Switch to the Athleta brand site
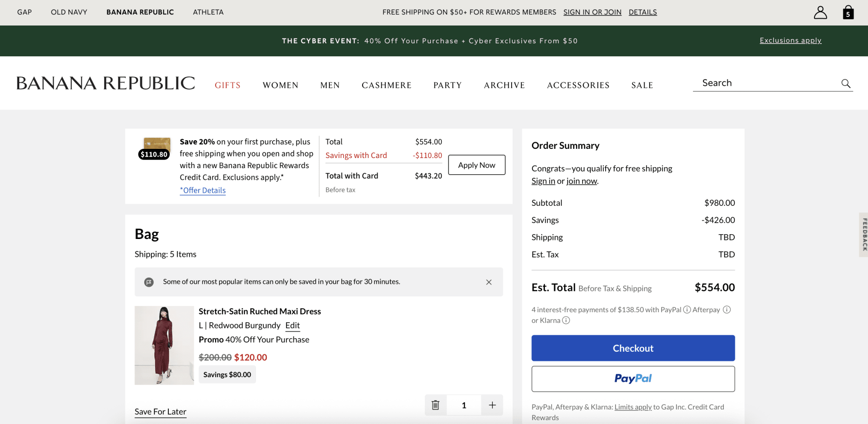Image resolution: width=868 pixels, height=424 pixels. tap(208, 12)
